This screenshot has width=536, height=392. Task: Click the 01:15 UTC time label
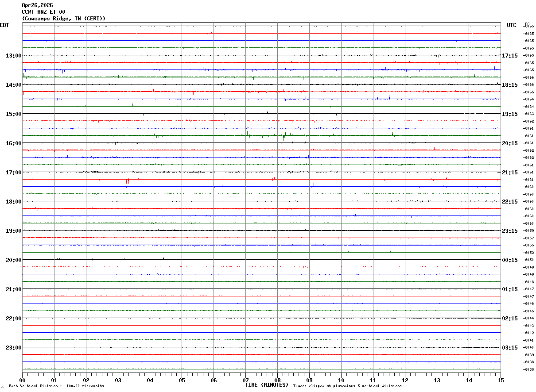(510, 289)
